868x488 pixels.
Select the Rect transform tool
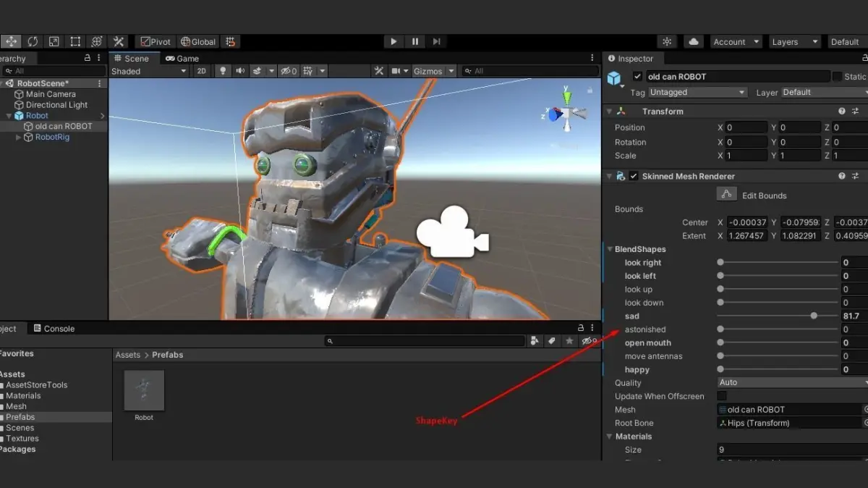pos(75,42)
